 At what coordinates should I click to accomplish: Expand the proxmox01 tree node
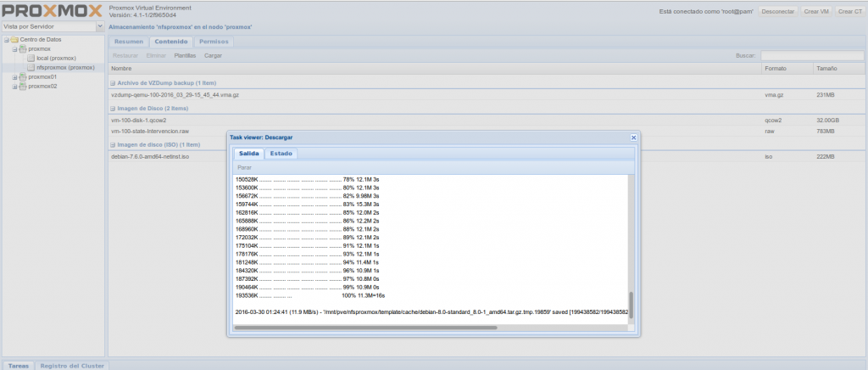tap(14, 77)
